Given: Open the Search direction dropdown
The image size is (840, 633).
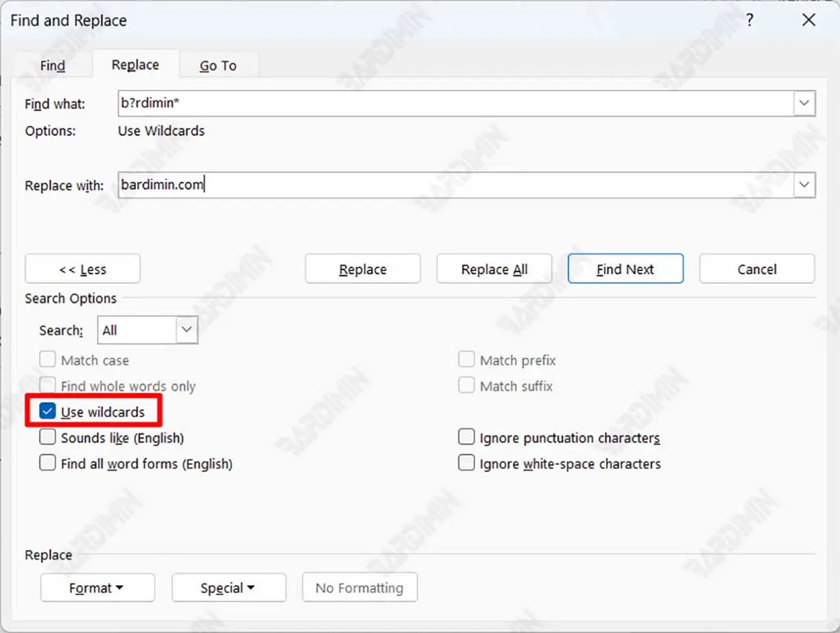Looking at the screenshot, I should (187, 331).
